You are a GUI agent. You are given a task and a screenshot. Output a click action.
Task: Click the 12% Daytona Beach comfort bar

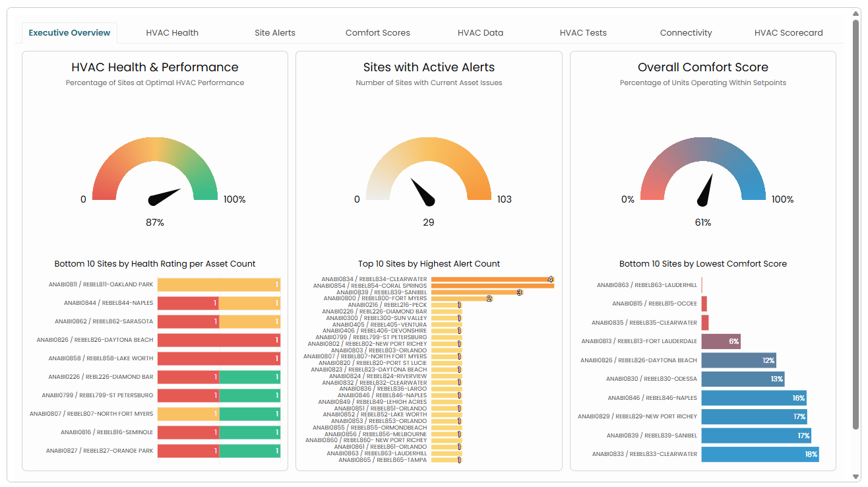739,360
